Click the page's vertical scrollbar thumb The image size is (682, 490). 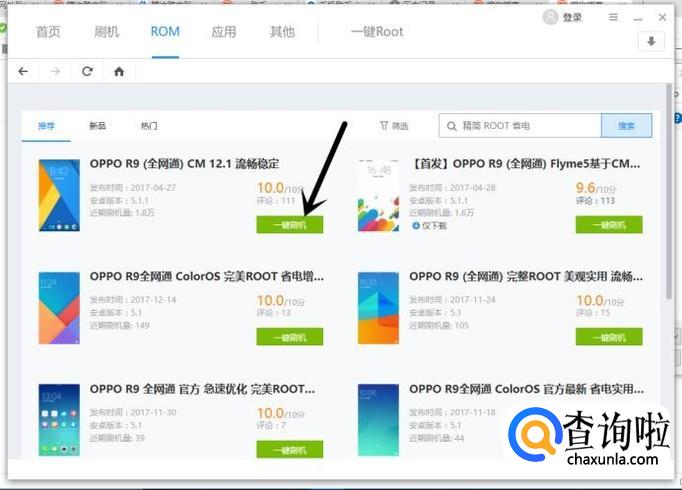[669, 191]
